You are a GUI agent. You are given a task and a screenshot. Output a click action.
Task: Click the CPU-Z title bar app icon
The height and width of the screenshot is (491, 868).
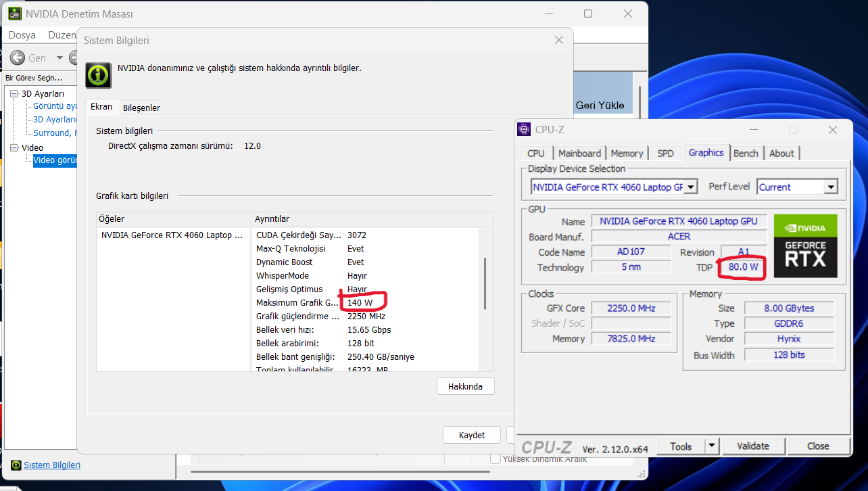point(525,129)
